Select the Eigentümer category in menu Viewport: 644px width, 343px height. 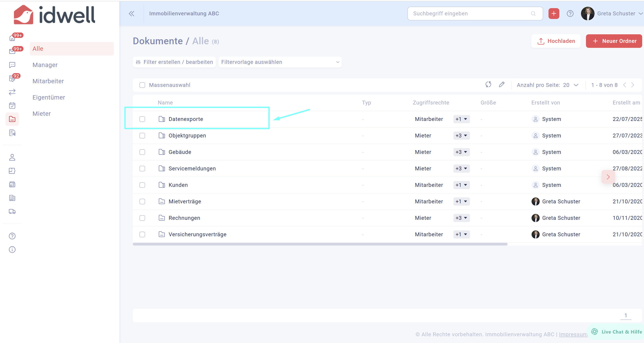[x=49, y=97]
